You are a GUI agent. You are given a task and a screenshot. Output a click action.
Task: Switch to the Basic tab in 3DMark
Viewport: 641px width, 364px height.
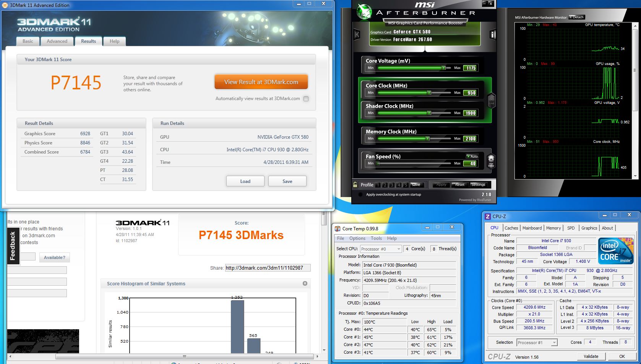28,41
